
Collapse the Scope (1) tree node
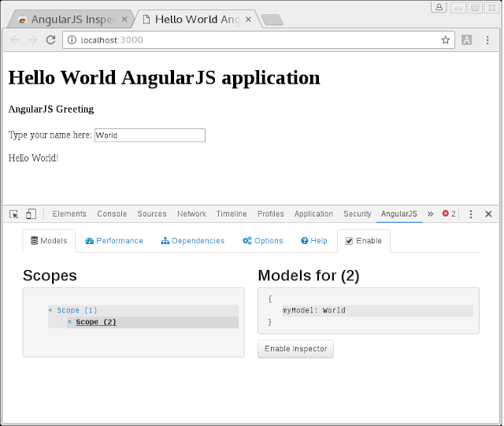point(50,310)
